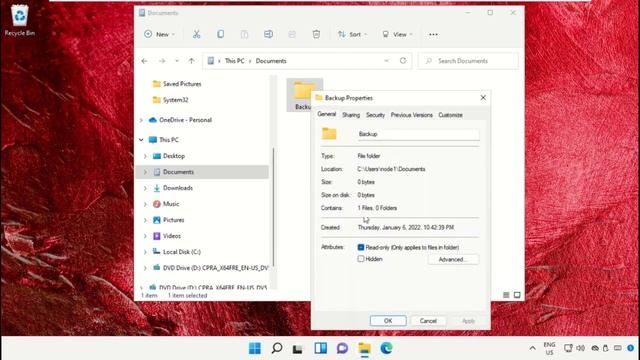
Task: Open recent locations chevron
Action: tap(177, 61)
